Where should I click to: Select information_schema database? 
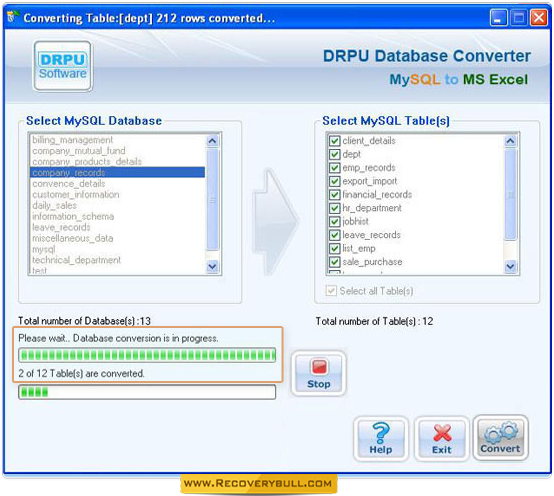[117, 216]
